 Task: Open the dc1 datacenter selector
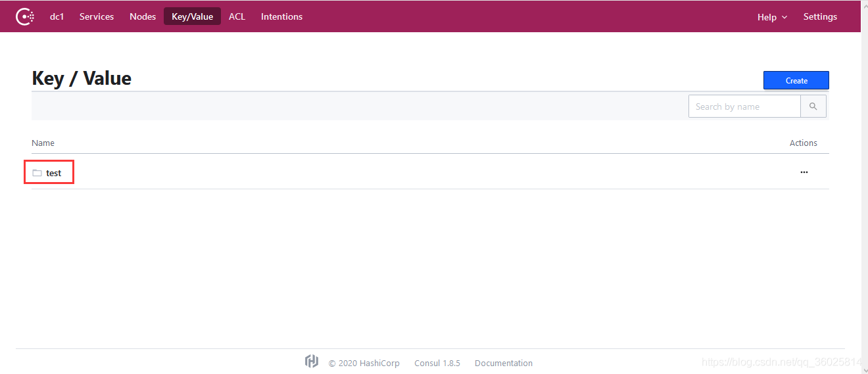point(57,16)
